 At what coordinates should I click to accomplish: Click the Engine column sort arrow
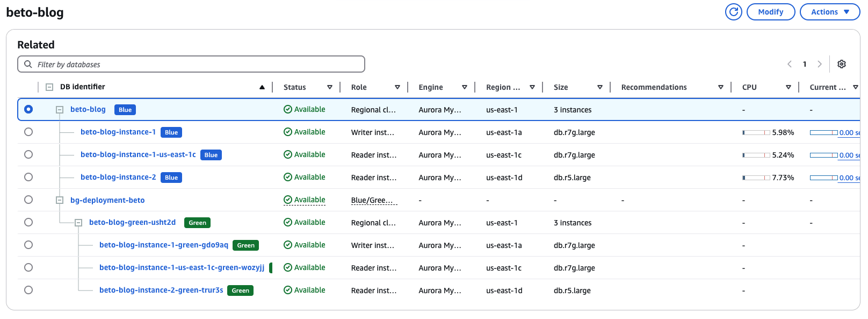tap(465, 87)
